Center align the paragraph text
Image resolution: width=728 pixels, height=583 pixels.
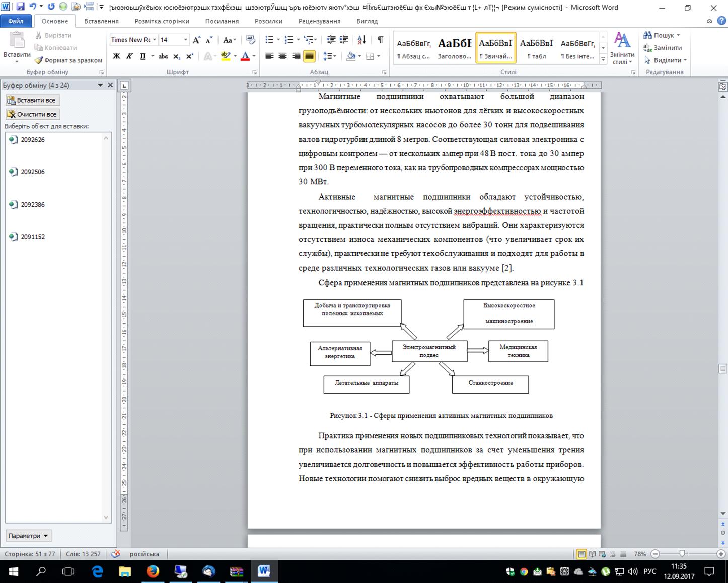point(283,56)
